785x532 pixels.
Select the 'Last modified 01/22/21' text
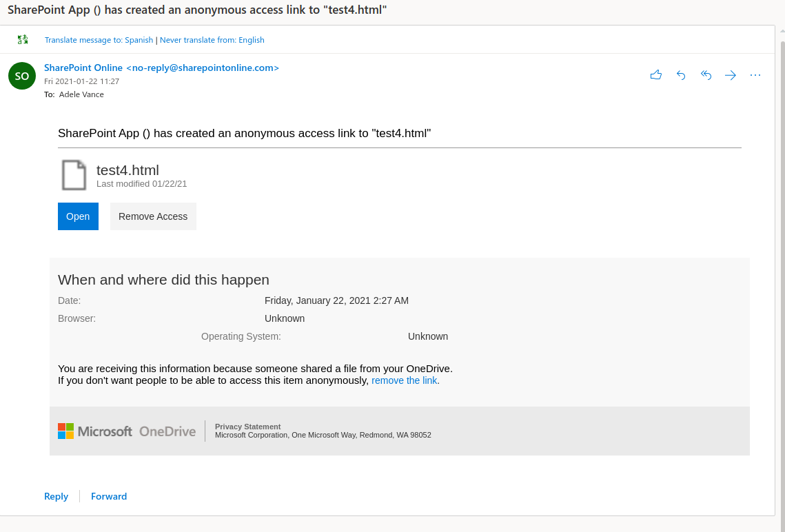pyautogui.click(x=142, y=184)
